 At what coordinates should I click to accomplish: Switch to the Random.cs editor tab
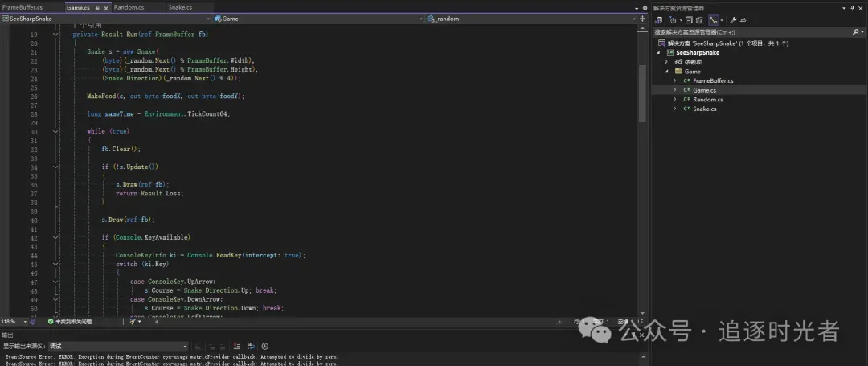pos(129,7)
